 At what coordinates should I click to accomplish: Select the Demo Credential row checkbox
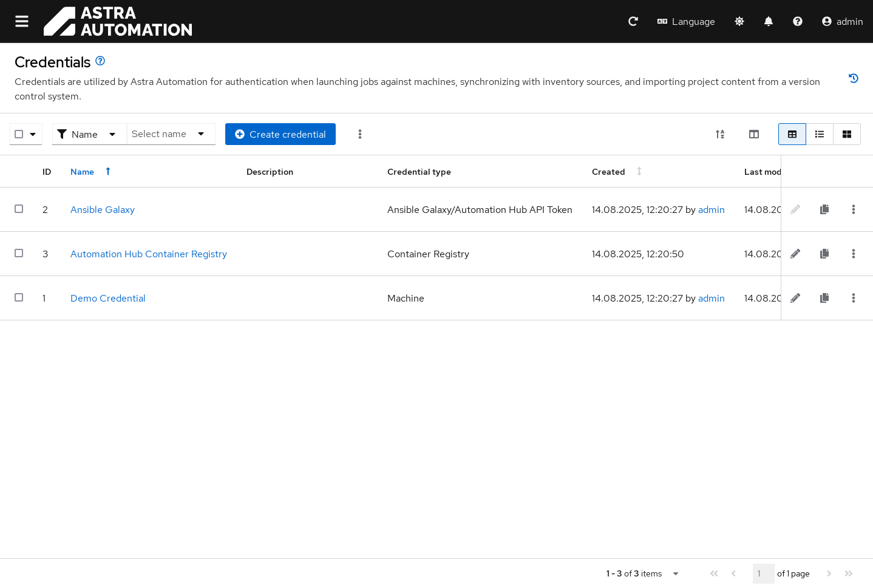tap(19, 297)
